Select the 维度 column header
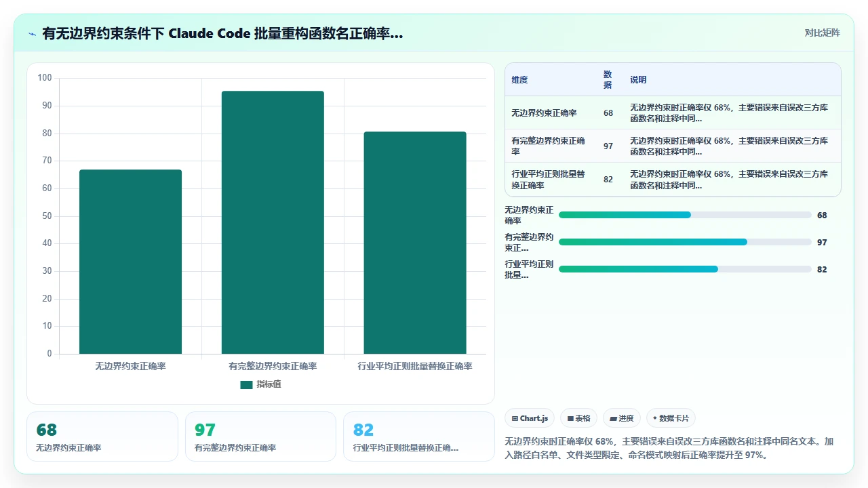The image size is (868, 488). pos(519,80)
